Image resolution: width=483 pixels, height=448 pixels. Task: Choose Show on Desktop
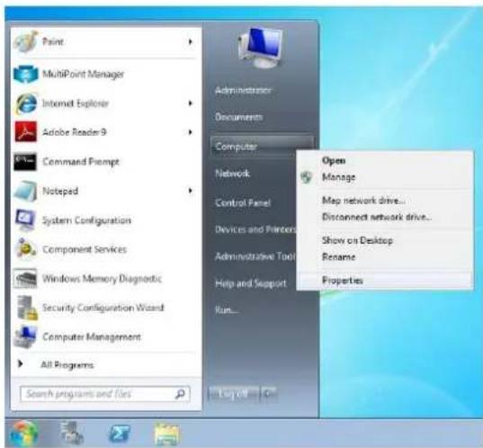click(357, 240)
